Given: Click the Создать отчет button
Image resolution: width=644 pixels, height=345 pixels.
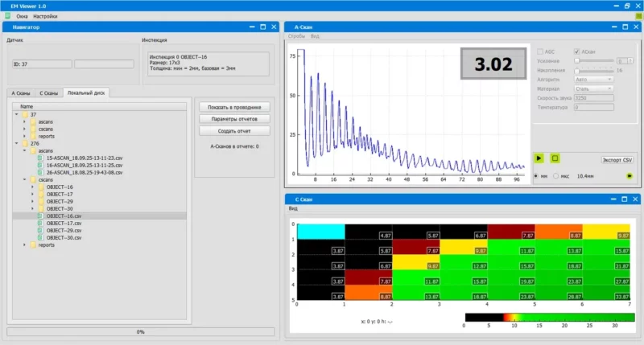Looking at the screenshot, I should pos(233,130).
